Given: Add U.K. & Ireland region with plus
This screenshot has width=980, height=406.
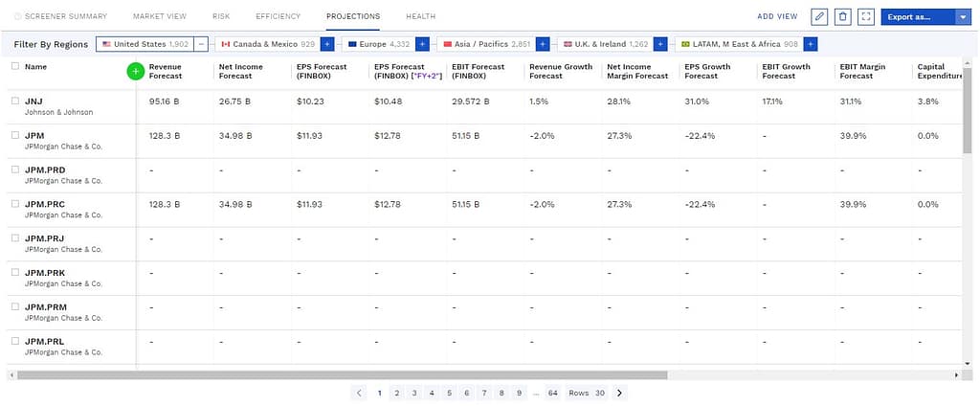Looking at the screenshot, I should (x=660, y=44).
